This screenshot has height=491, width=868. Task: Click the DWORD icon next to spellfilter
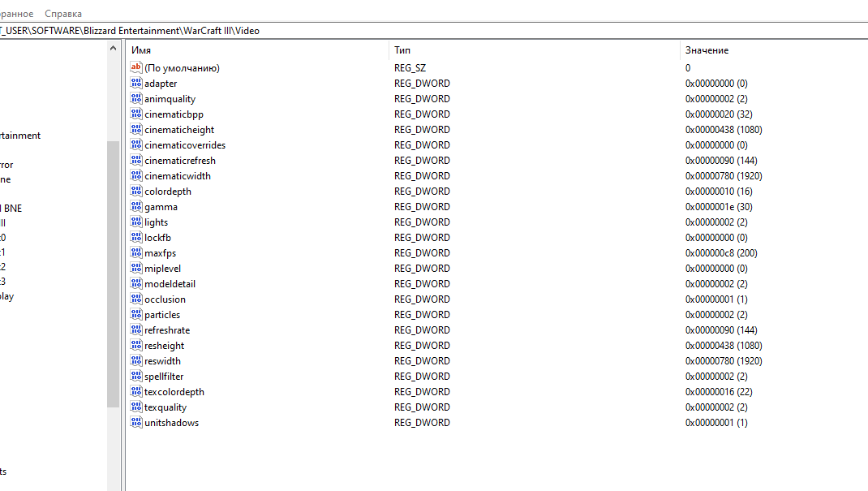(x=136, y=376)
